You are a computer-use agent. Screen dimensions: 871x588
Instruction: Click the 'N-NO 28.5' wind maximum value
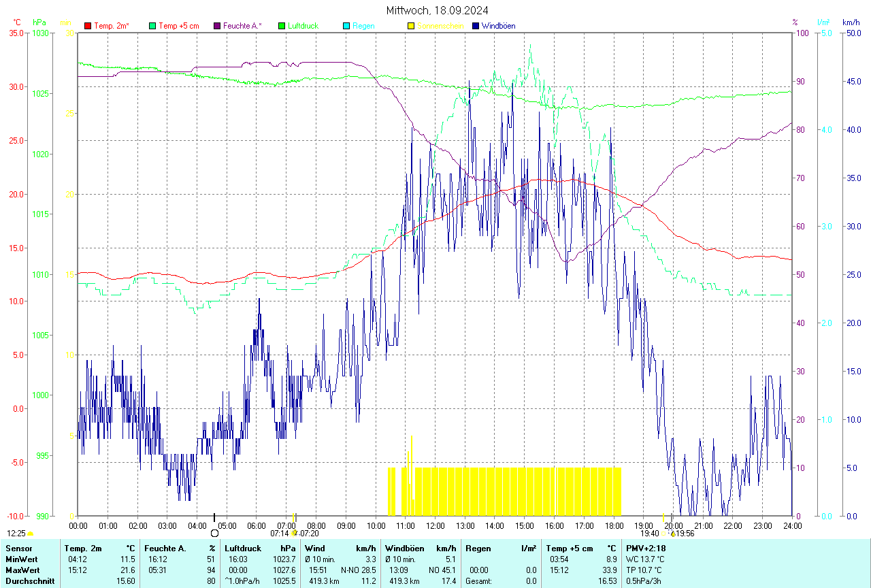358,570
